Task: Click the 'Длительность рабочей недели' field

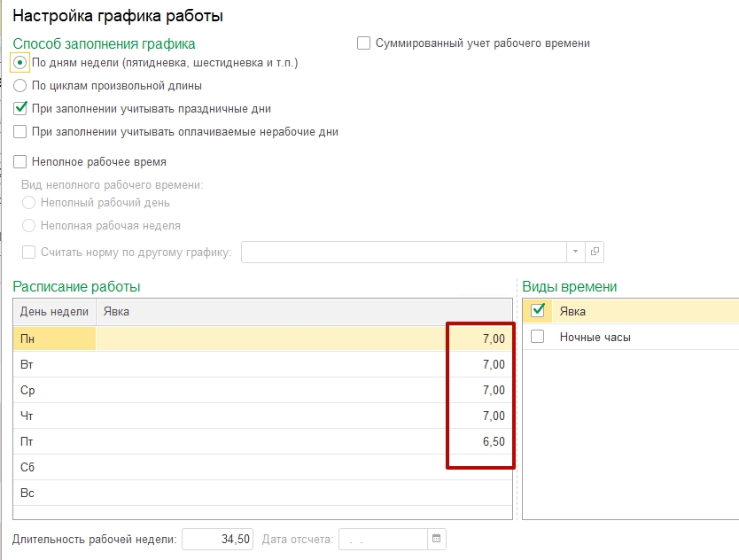Action: coord(219,539)
